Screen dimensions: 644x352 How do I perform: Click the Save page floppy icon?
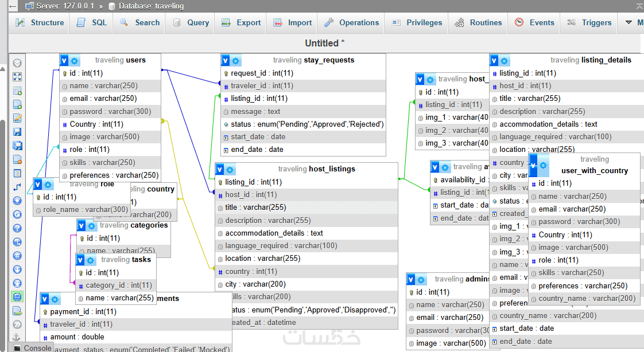[x=17, y=132]
